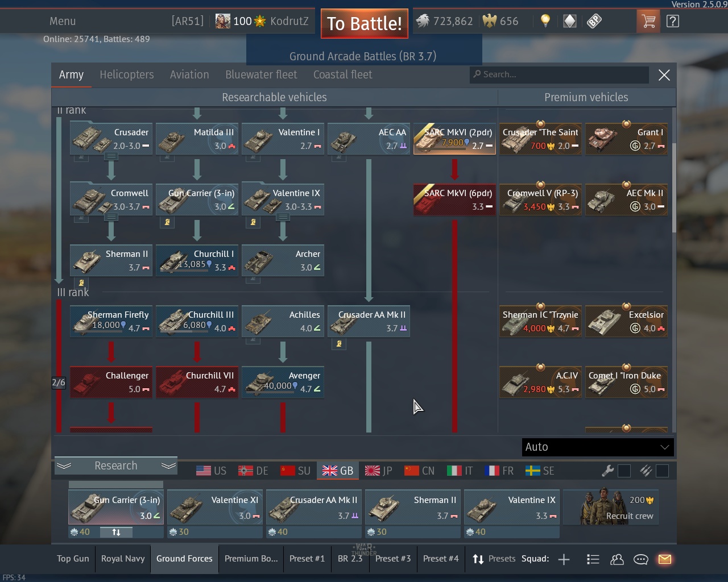
Task: Switch to Top Gun preset
Action: 73,559
